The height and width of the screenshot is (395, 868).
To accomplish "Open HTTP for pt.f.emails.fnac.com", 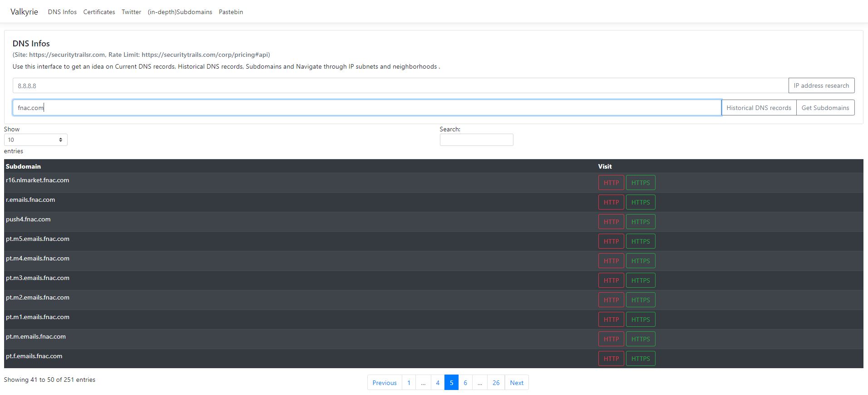I will (611, 359).
